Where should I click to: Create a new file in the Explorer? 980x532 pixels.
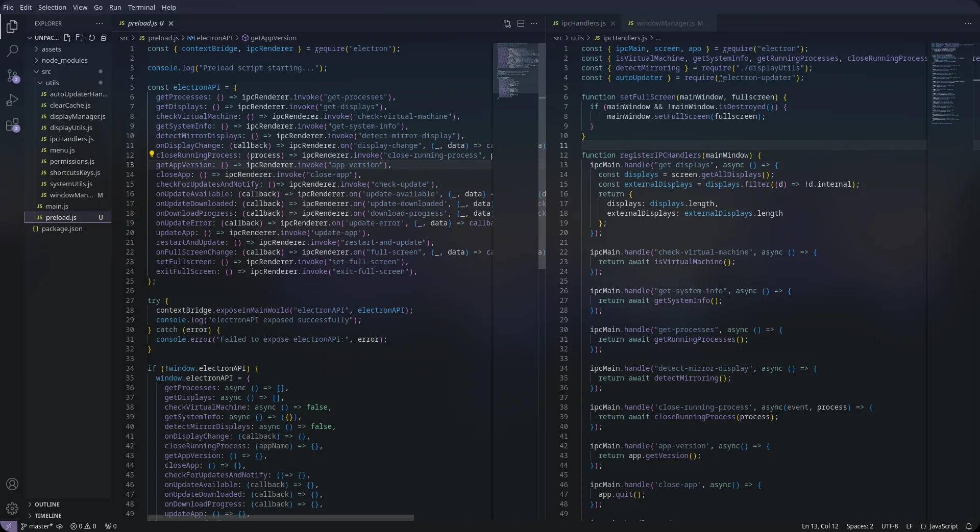pos(67,38)
